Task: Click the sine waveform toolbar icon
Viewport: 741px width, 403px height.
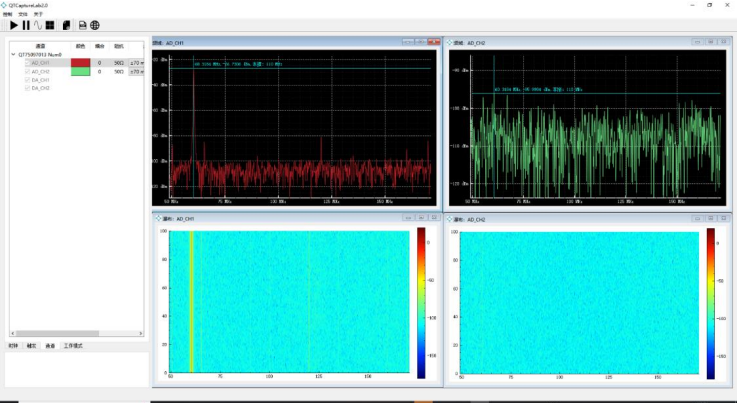Action: pyautogui.click(x=38, y=25)
